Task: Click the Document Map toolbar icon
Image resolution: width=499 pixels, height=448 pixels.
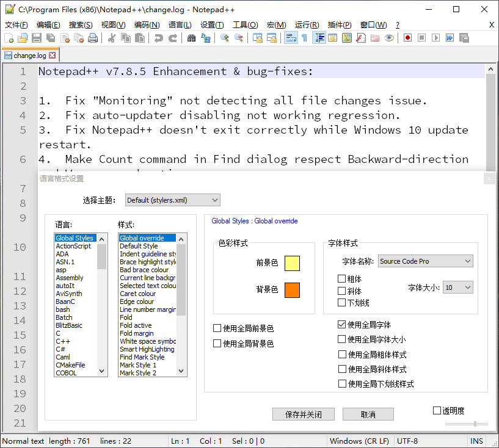Action: tap(347, 38)
